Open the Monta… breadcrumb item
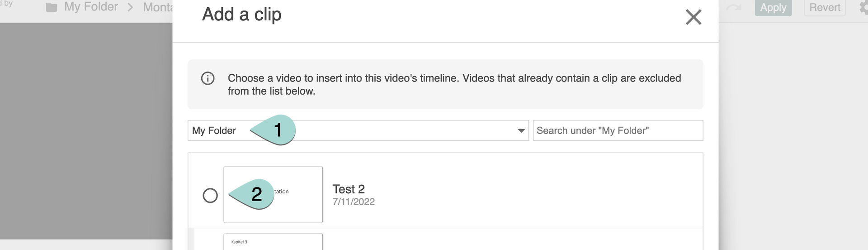Image resolution: width=868 pixels, height=250 pixels. click(157, 7)
